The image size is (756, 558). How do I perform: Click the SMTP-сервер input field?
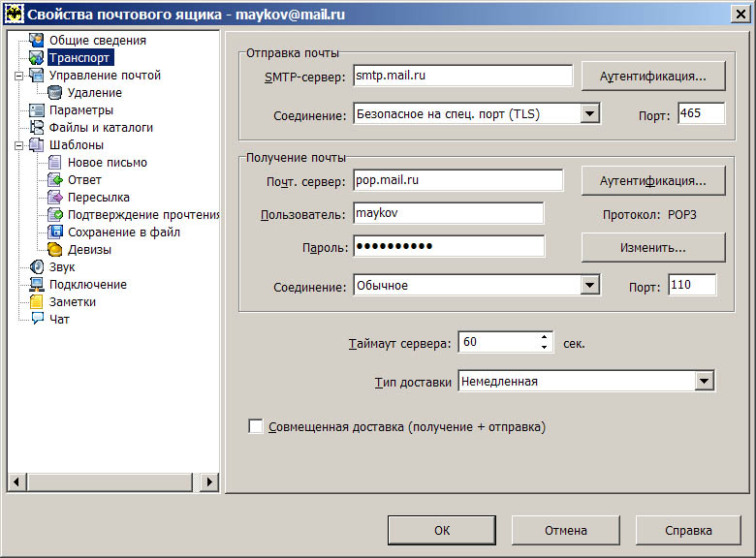click(x=462, y=76)
